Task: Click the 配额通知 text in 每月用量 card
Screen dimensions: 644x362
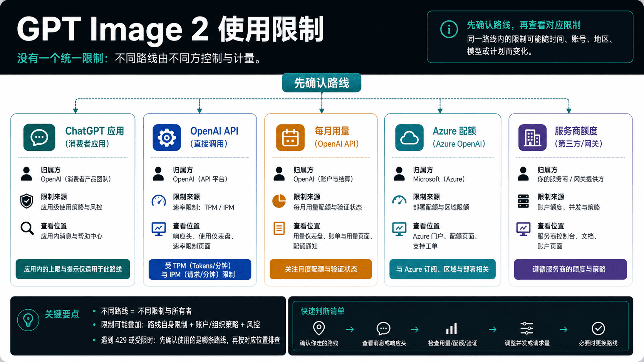Action: point(305,246)
